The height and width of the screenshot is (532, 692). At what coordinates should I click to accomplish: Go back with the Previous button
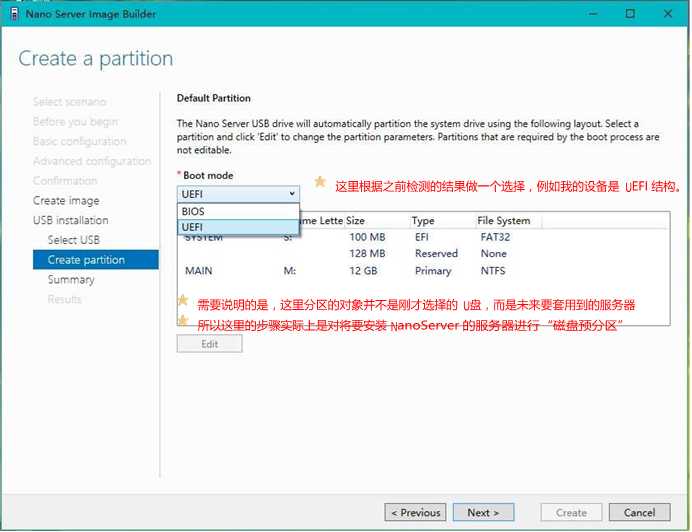point(415,513)
